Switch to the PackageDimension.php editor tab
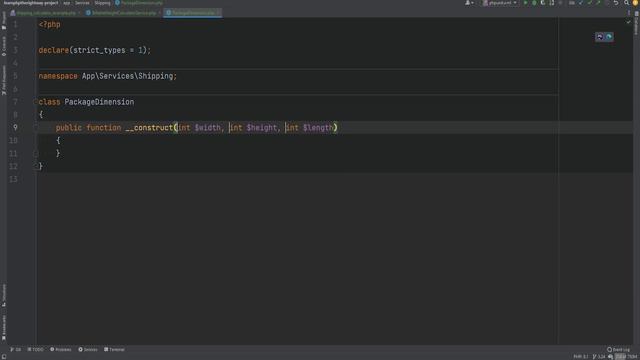Viewport: 640px width, 360px height. tap(192, 13)
